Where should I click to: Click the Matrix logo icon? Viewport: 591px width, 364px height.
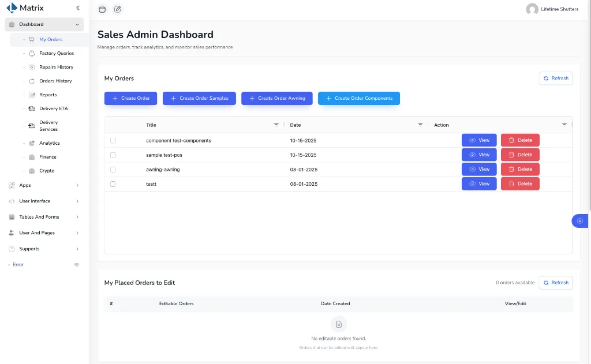[x=12, y=8]
